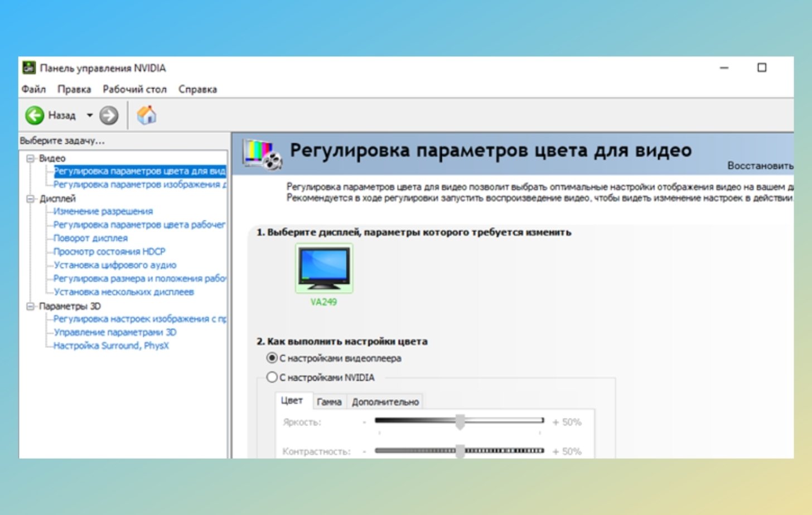Select 'С настройками видеоплеера' radio button
Image resolution: width=812 pixels, height=515 pixels.
[272, 358]
